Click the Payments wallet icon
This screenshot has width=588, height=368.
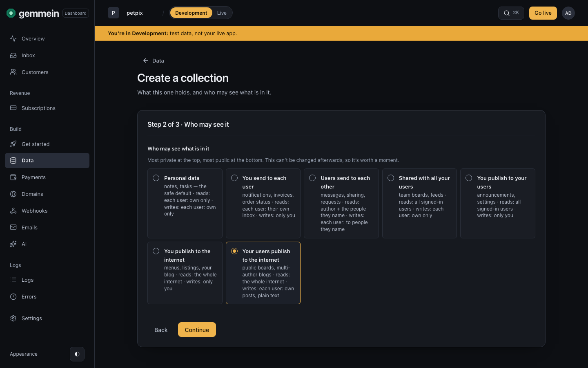[13, 177]
